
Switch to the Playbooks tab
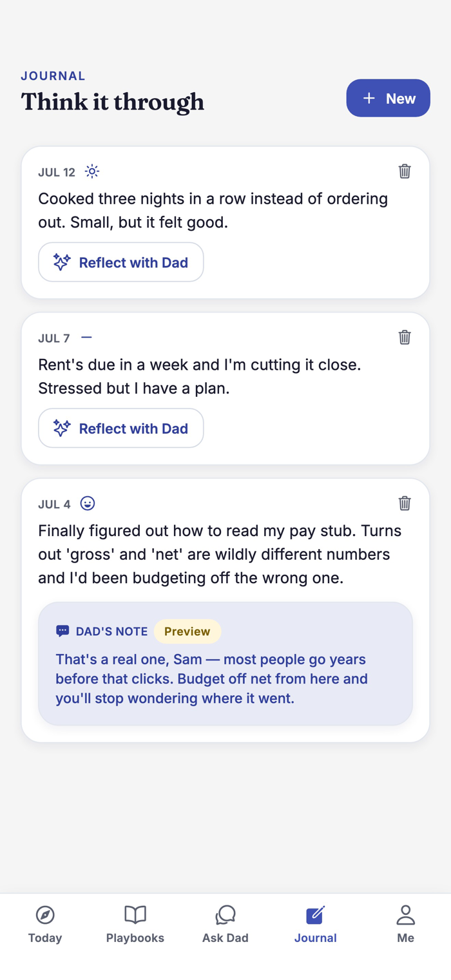tap(135, 924)
